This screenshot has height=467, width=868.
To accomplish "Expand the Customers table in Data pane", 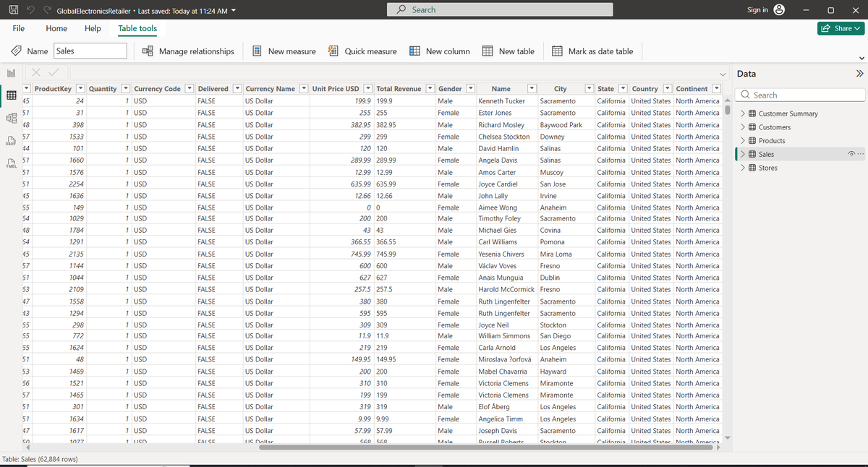I will point(743,127).
